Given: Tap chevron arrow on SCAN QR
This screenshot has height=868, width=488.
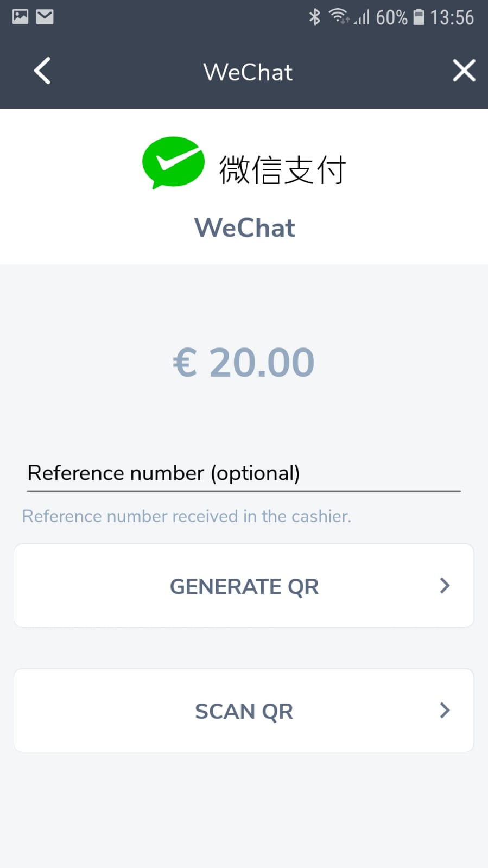Looking at the screenshot, I should 445,710.
